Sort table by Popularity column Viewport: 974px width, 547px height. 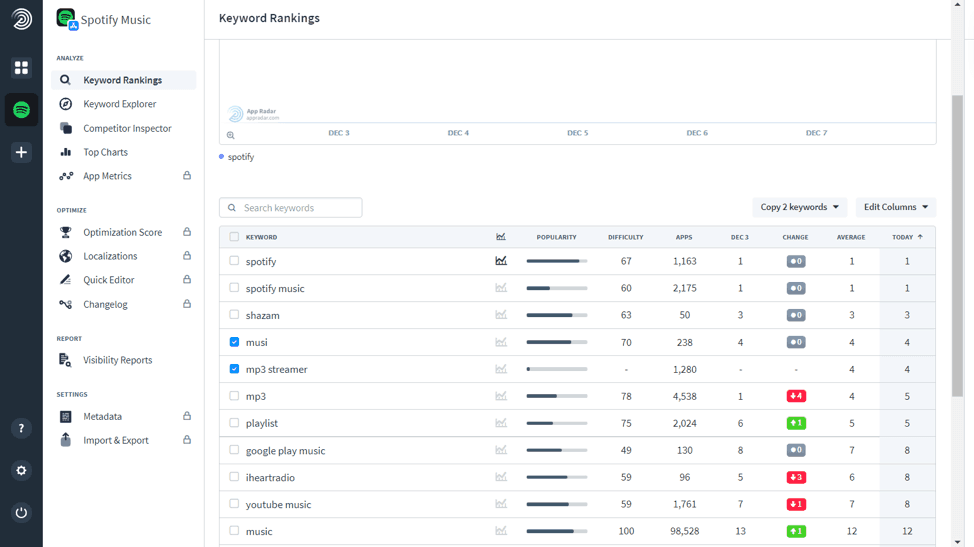tap(557, 237)
